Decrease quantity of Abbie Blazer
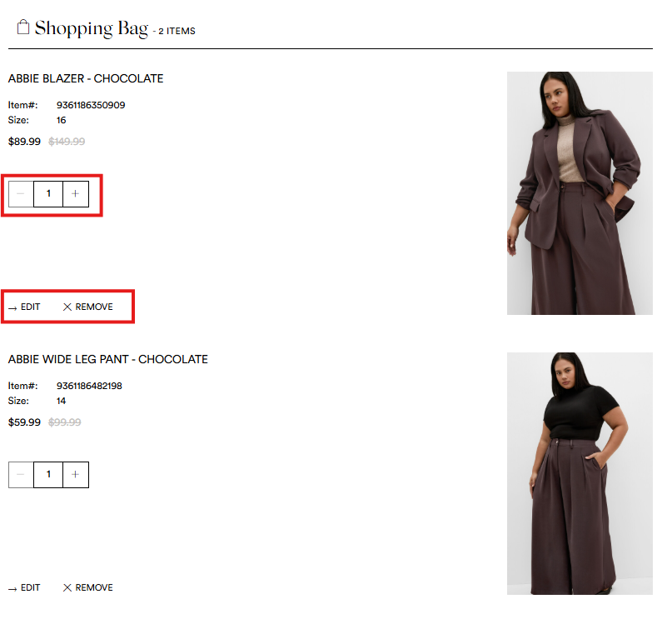This screenshot has width=672, height=644. pyautogui.click(x=21, y=193)
